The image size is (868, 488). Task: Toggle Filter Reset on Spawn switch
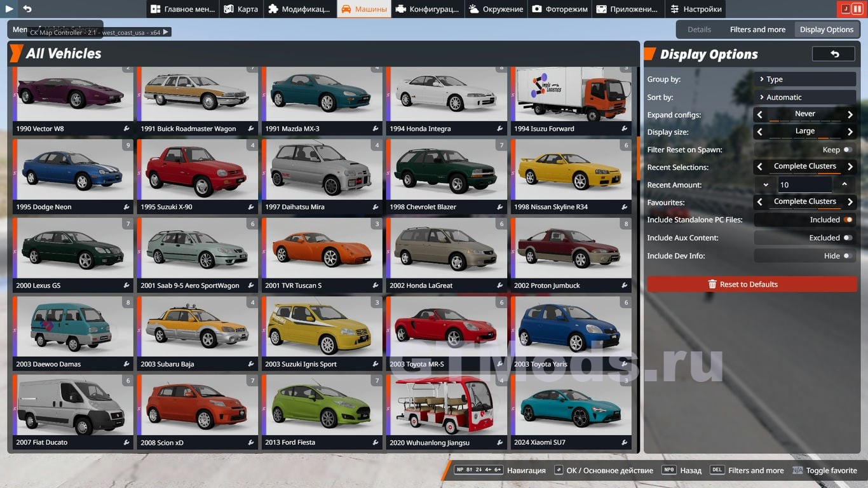(847, 150)
